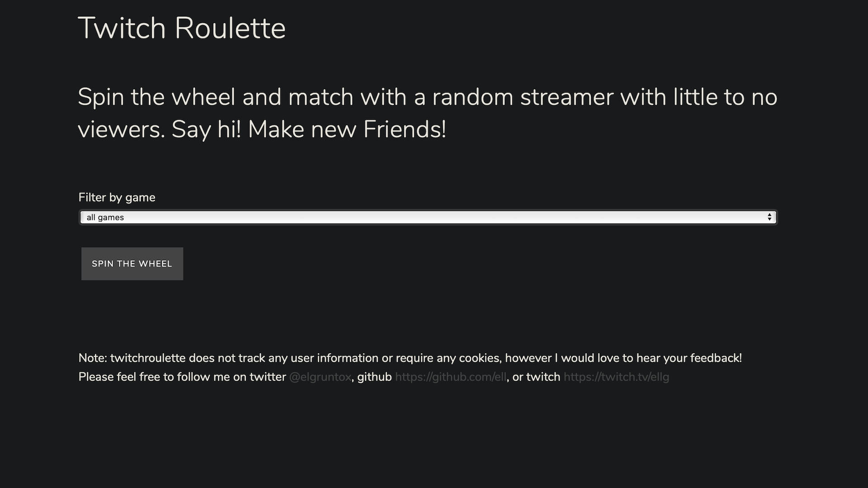
Task: Click the 'all games' text inside selector
Action: click(105, 217)
